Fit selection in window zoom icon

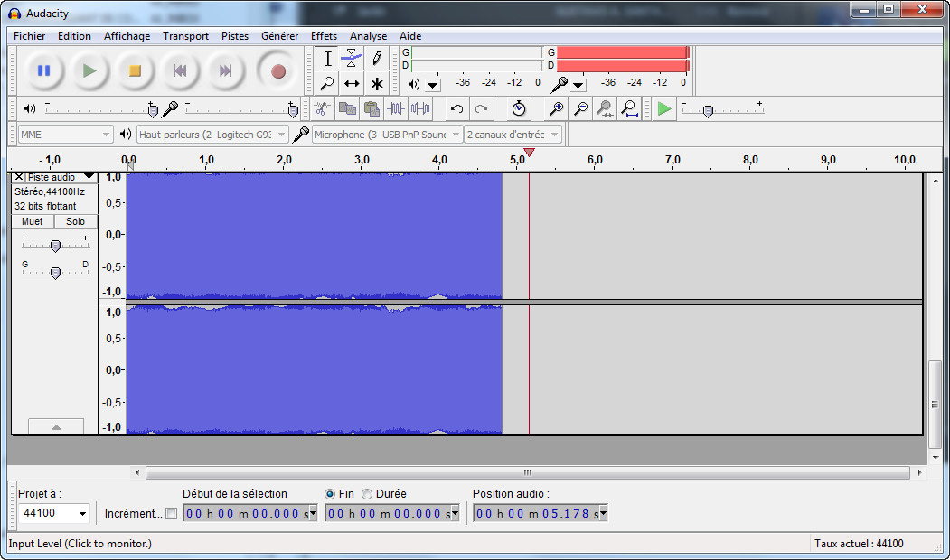(x=605, y=109)
